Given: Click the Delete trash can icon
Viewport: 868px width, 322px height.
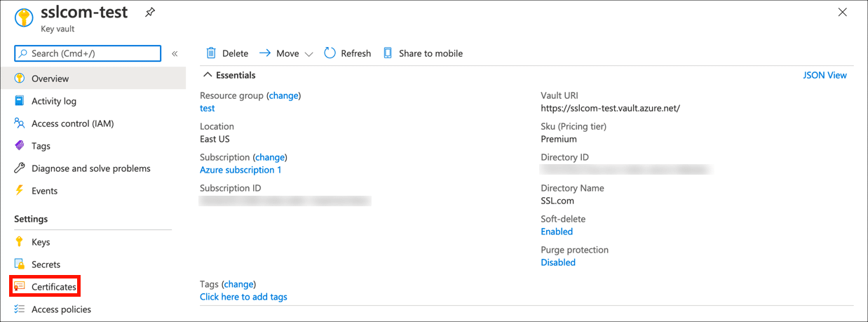Looking at the screenshot, I should [211, 53].
